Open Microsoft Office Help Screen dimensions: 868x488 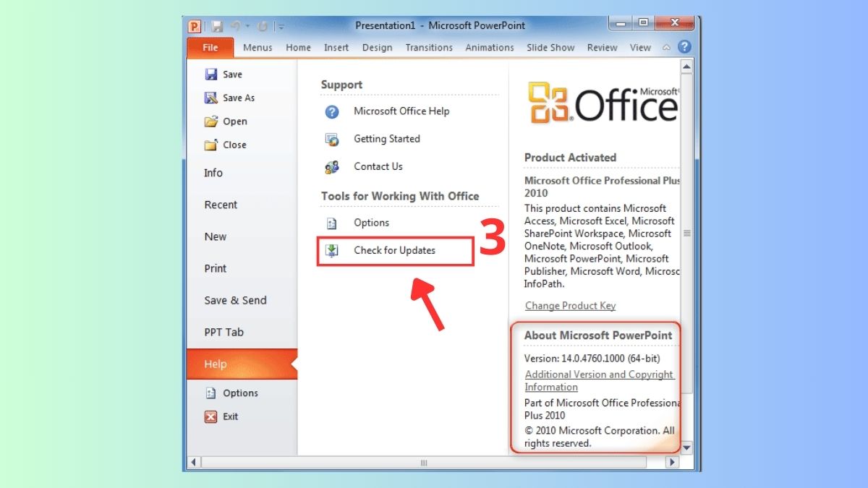click(x=401, y=111)
